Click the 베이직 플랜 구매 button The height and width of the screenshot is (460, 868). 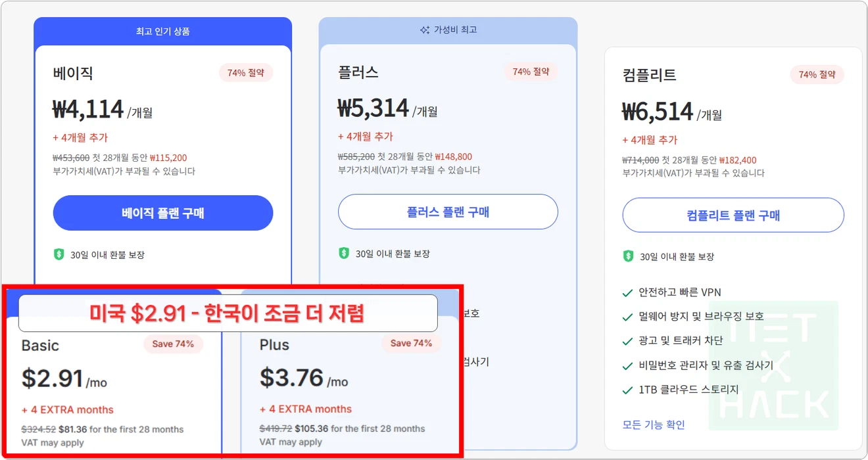(162, 213)
